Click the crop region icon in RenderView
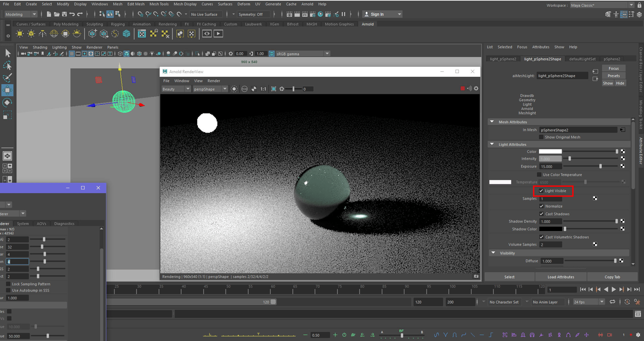644x341 pixels. (x=273, y=89)
